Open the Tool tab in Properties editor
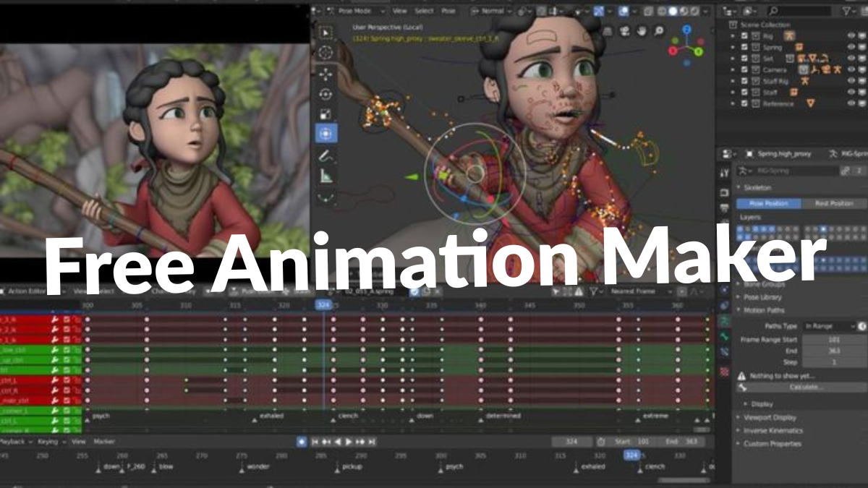 [724, 174]
